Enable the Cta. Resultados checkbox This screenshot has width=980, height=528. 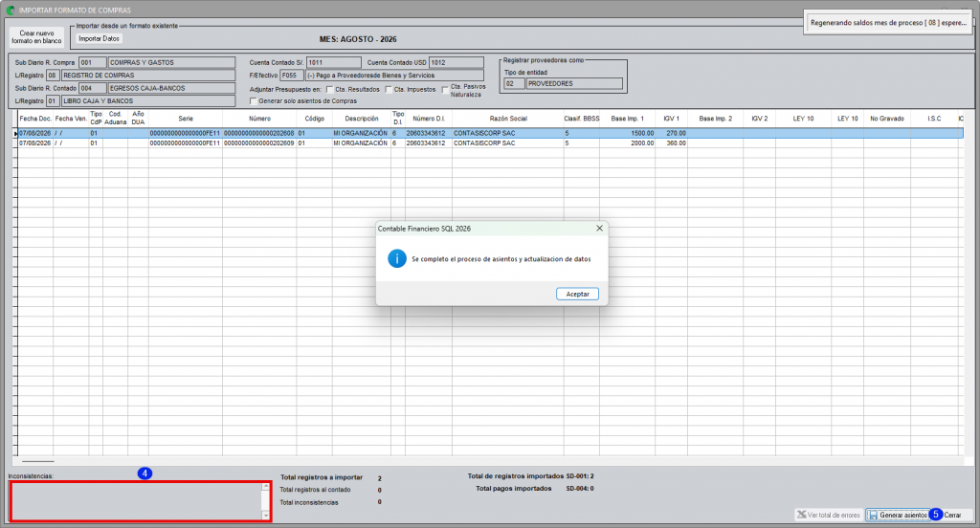329,89
